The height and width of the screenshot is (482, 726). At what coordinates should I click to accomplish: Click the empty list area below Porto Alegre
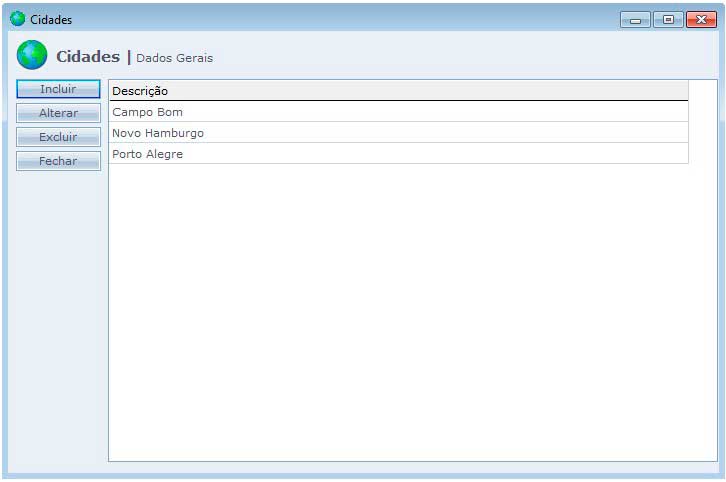click(400, 310)
